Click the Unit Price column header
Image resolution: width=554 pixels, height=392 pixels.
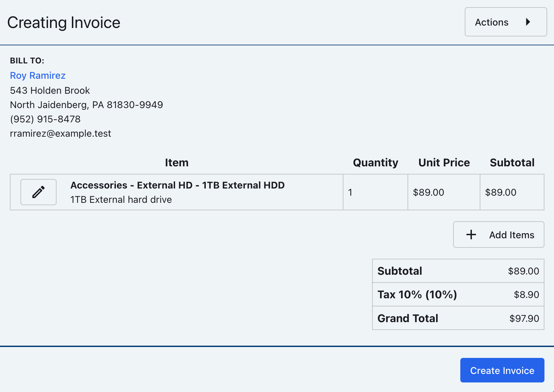(x=444, y=163)
